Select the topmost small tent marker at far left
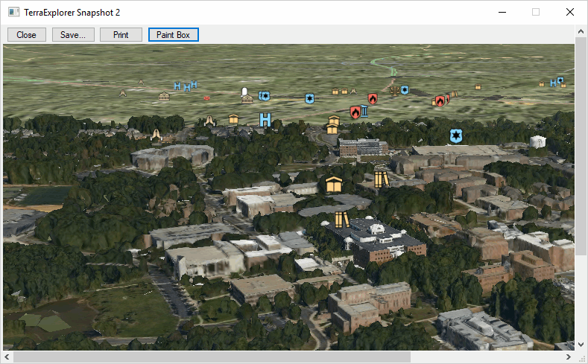This screenshot has width=588, height=364. click(141, 82)
